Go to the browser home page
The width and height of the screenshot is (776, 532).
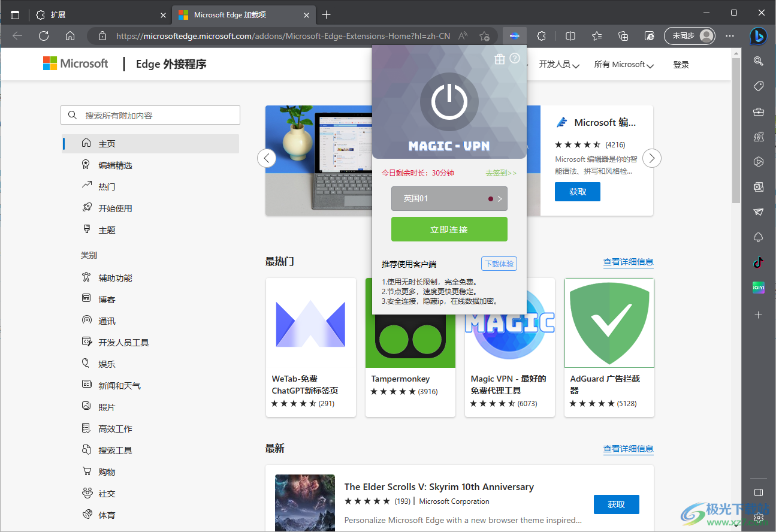pos(70,36)
